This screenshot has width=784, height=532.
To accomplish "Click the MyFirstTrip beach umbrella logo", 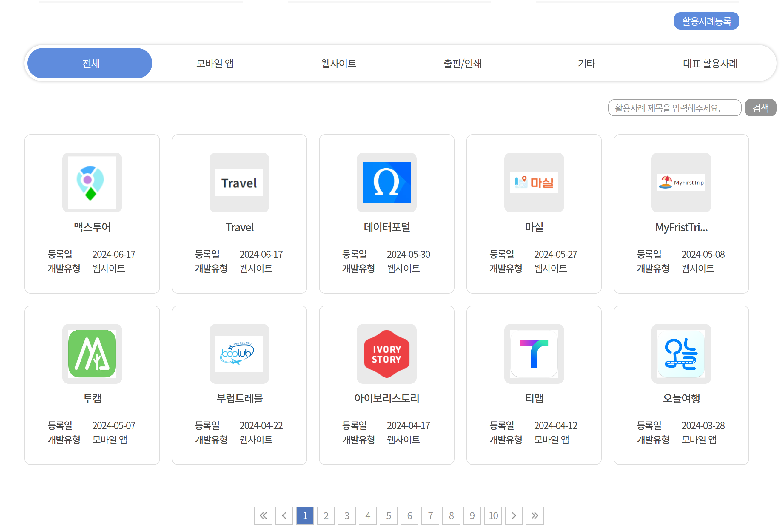I will click(681, 183).
